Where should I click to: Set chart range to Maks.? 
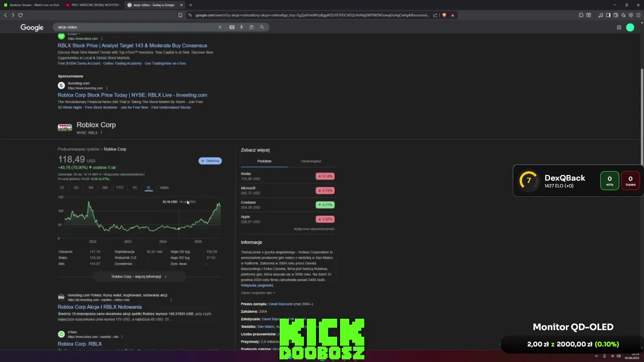[165, 188]
